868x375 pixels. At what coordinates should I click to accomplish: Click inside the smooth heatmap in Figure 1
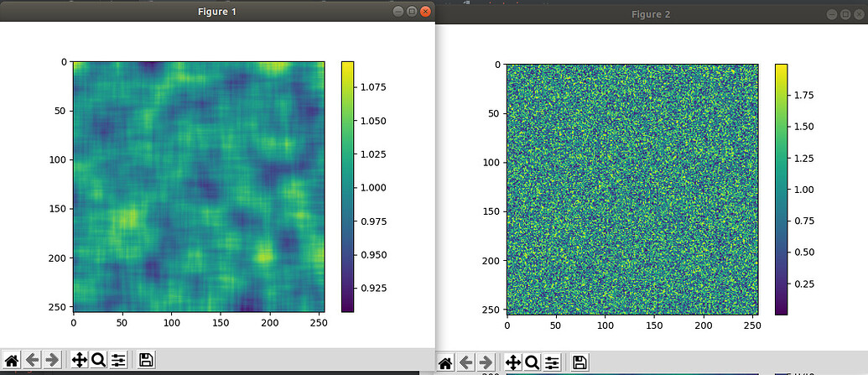click(x=198, y=185)
